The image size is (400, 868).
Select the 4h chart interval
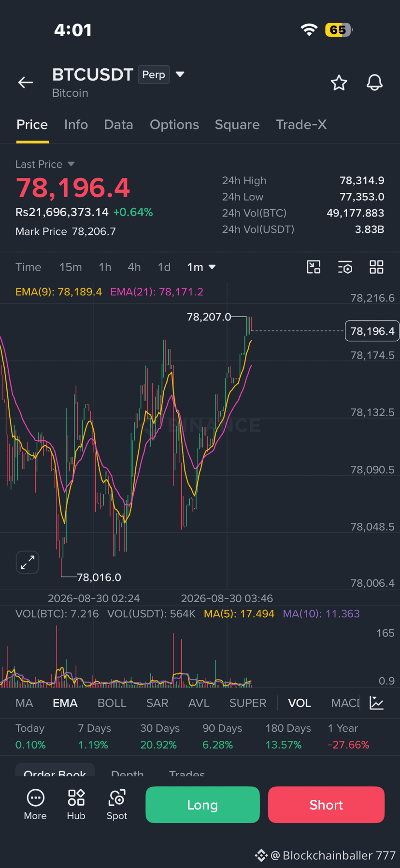coord(134,267)
